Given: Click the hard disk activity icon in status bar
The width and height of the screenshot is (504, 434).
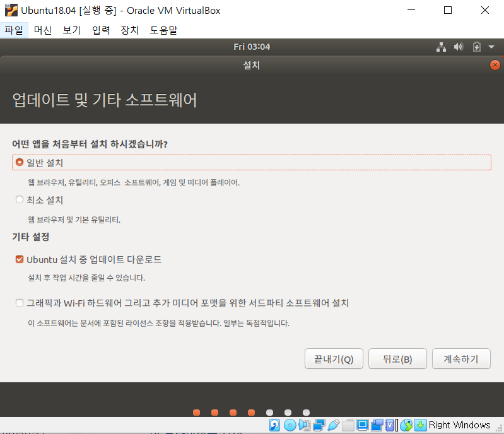Looking at the screenshot, I should (274, 425).
